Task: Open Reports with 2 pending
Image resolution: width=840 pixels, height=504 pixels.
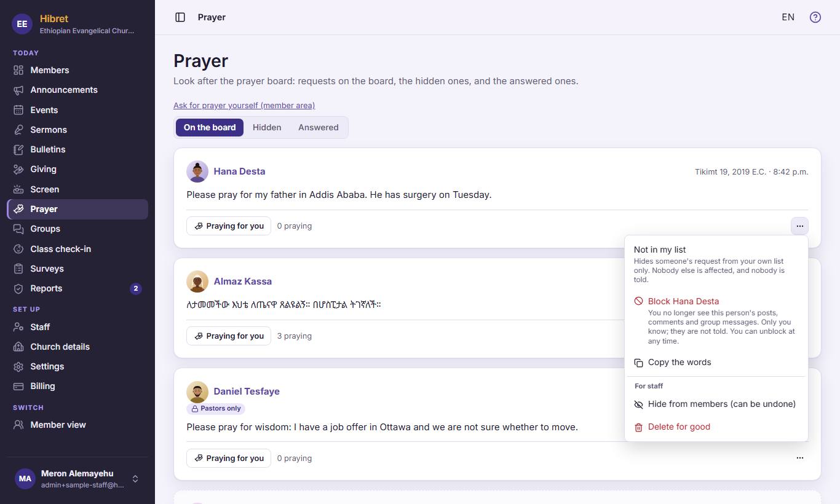Action: pos(77,288)
